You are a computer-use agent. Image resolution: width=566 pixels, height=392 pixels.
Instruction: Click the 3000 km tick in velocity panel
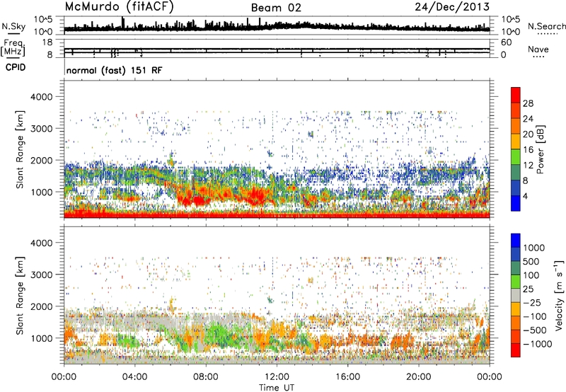pyautogui.click(x=41, y=275)
